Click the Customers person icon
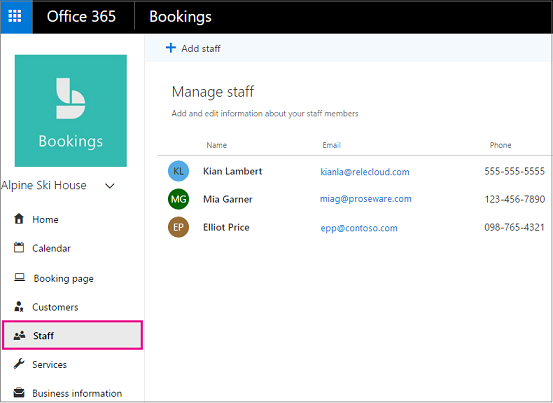Image resolution: width=553 pixels, height=403 pixels. coord(19,307)
